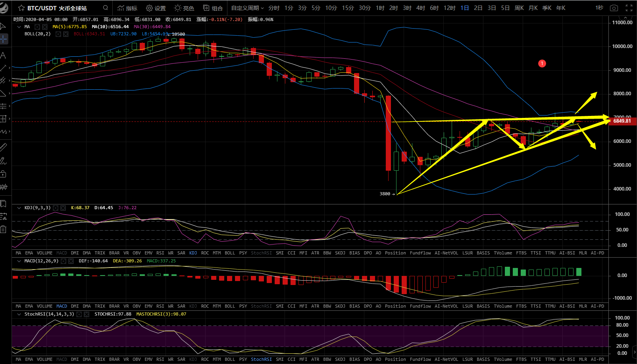The height and width of the screenshot is (364, 637).
Task: Open the 组合 combination layout button
Action: (213, 8)
